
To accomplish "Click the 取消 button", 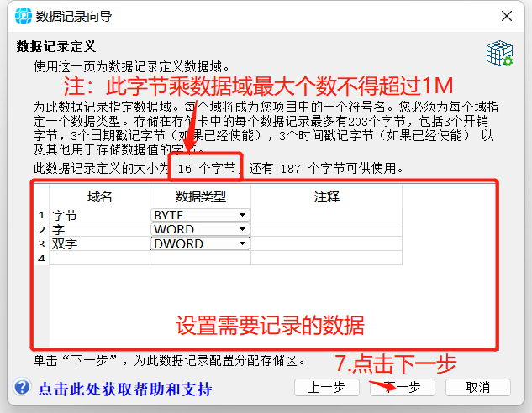I will 478,387.
